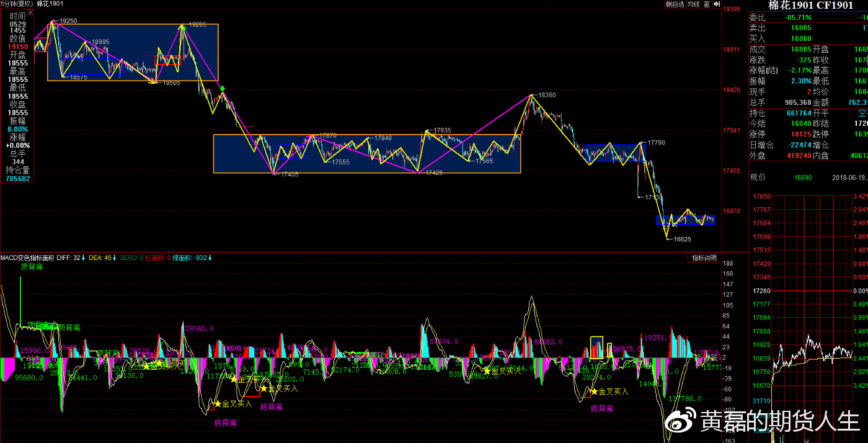This screenshot has width=868, height=443.
Task: Click the 17935 price label
Action: (x=441, y=130)
